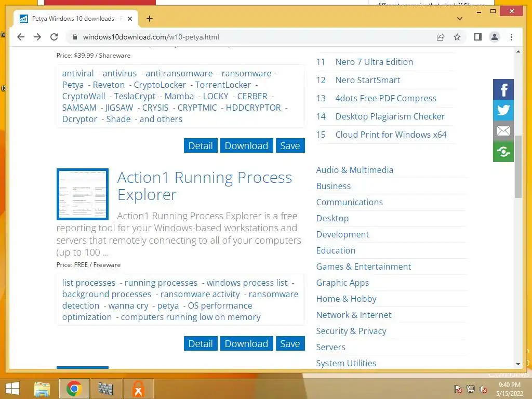This screenshot has width=532, height=399.
Task: Open the Nero StartSmart link
Action: tap(367, 80)
